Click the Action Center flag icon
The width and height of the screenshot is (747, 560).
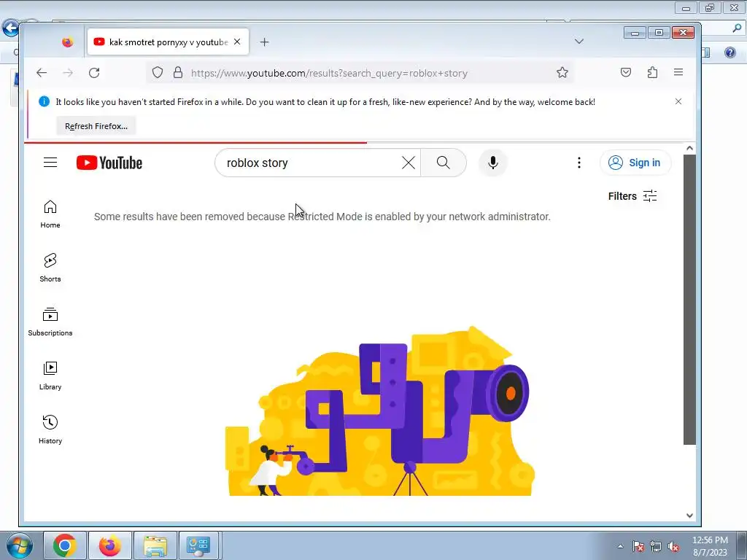coord(638,546)
